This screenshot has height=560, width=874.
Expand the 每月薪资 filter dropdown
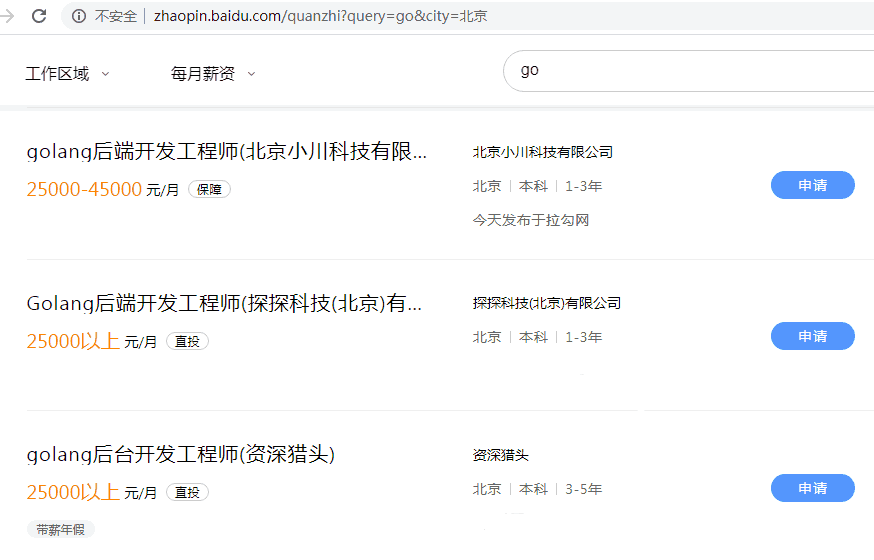click(x=213, y=74)
